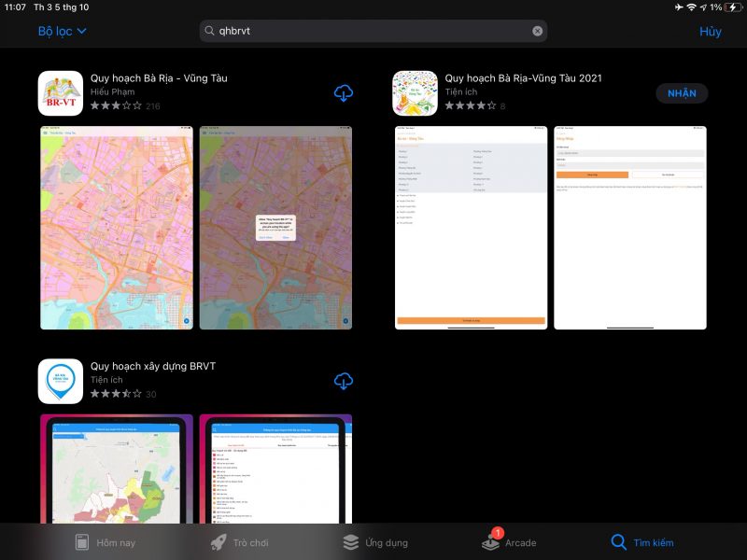This screenshot has width=747, height=560.
Task: Tap the 11:07 clock in the status bar
Action: (x=15, y=7)
